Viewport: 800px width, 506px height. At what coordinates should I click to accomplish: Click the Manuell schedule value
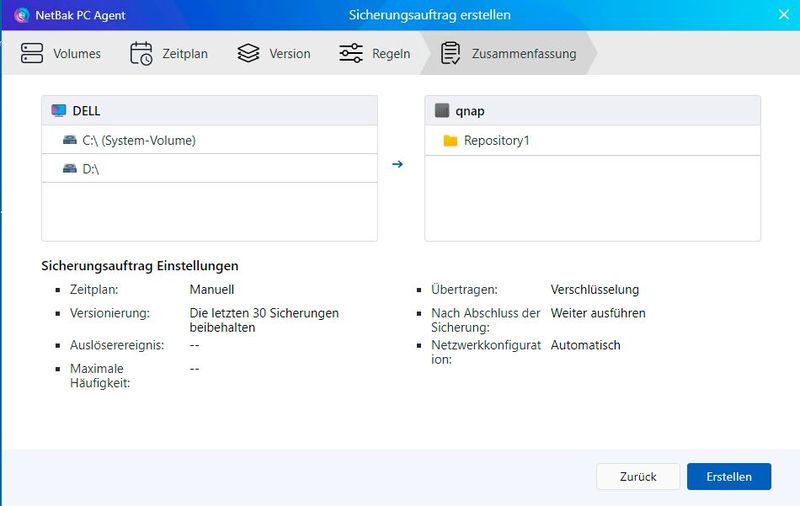pos(212,289)
